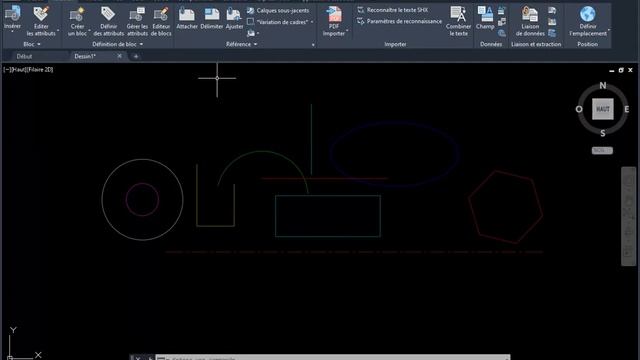
Task: Click HAUT face on ViewCube
Action: [x=603, y=109]
